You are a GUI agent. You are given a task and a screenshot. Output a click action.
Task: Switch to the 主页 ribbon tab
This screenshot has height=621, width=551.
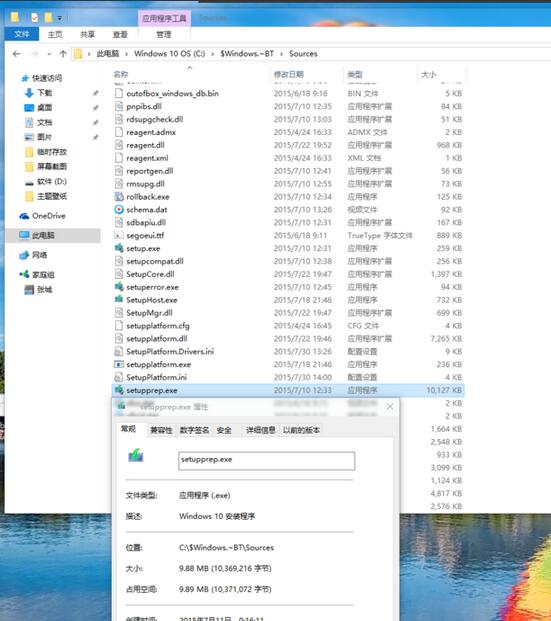55,34
